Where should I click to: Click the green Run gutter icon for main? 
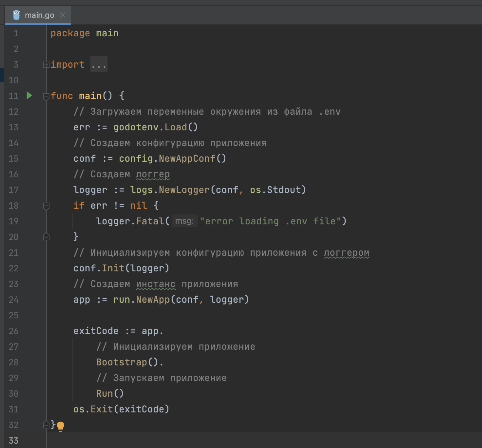point(30,95)
